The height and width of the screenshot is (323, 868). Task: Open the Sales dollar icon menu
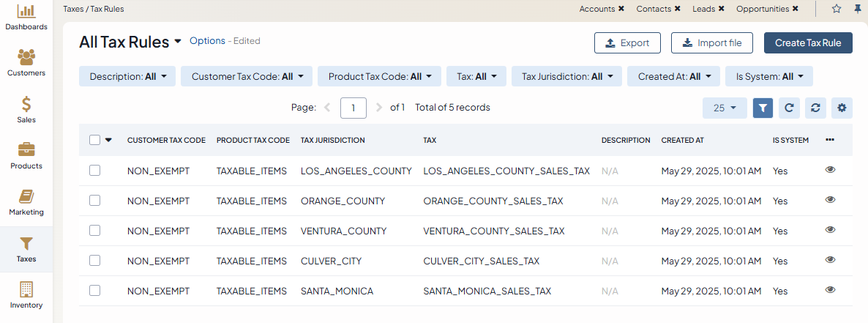[26, 108]
